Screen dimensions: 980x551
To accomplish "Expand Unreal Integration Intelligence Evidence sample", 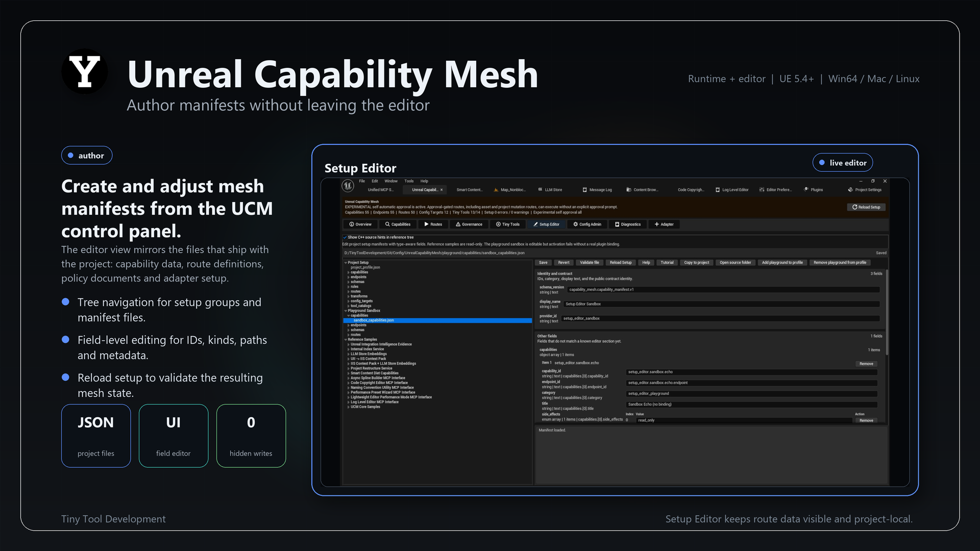I will coord(349,344).
